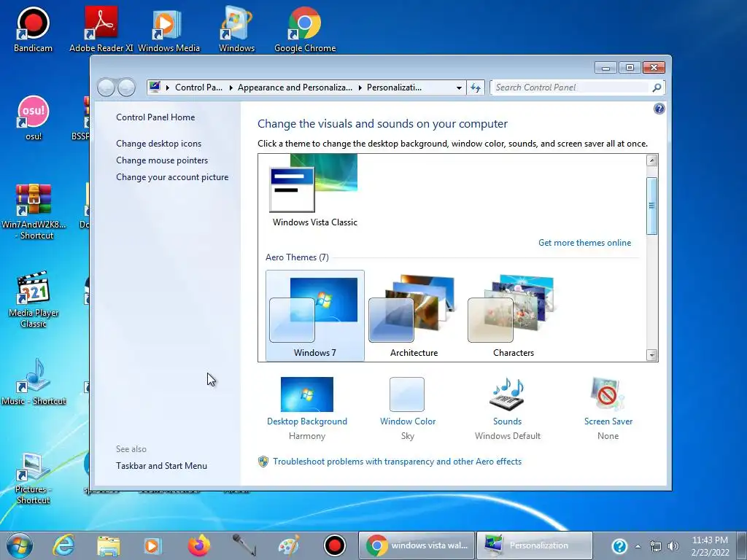Viewport: 747px width, 560px height.
Task: Click the Back navigation button
Action: [x=106, y=87]
